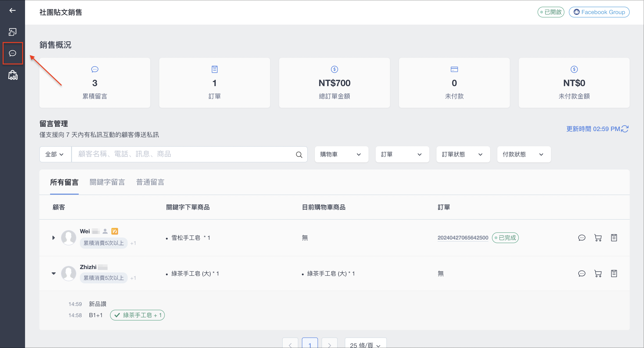Switch to the 關鍵字留言 tab
This screenshot has width=644, height=348.
coord(107,182)
